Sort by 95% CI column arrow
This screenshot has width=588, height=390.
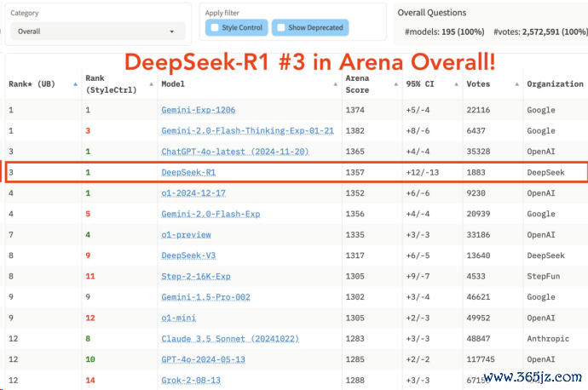[x=457, y=84]
